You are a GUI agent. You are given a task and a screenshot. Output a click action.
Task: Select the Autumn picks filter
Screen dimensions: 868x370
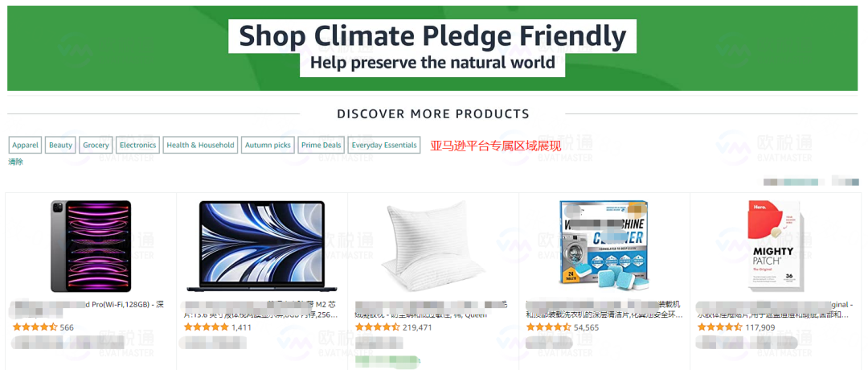268,145
